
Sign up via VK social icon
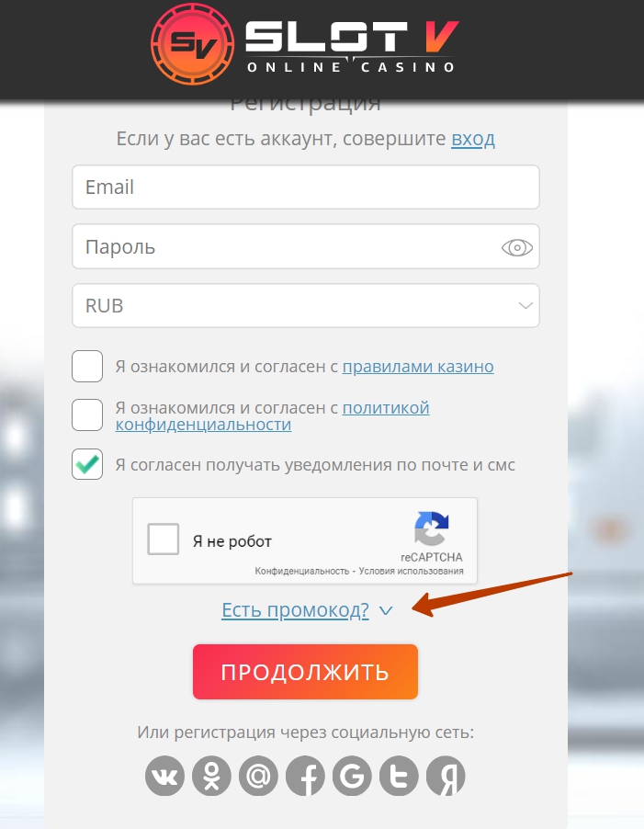point(164,776)
